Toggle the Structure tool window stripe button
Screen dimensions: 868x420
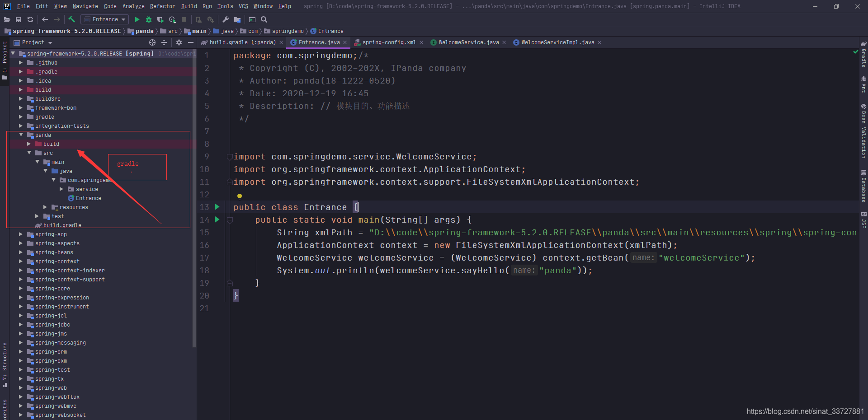5,365
